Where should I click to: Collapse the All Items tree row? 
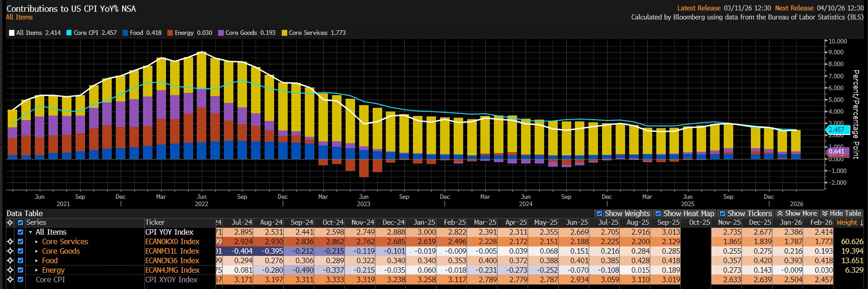[x=30, y=232]
